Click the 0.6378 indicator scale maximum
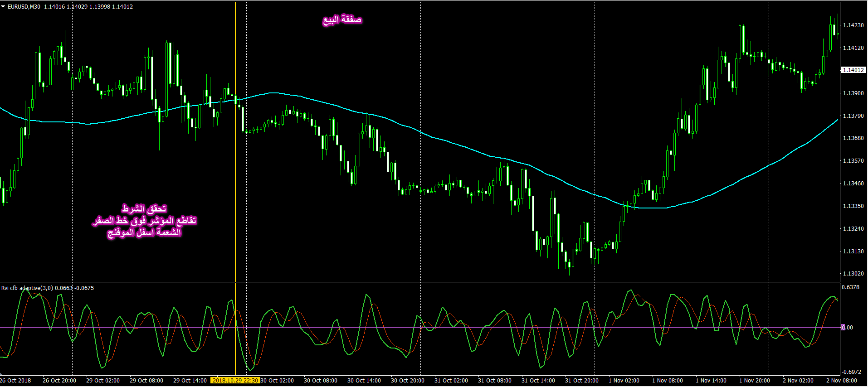 850,287
